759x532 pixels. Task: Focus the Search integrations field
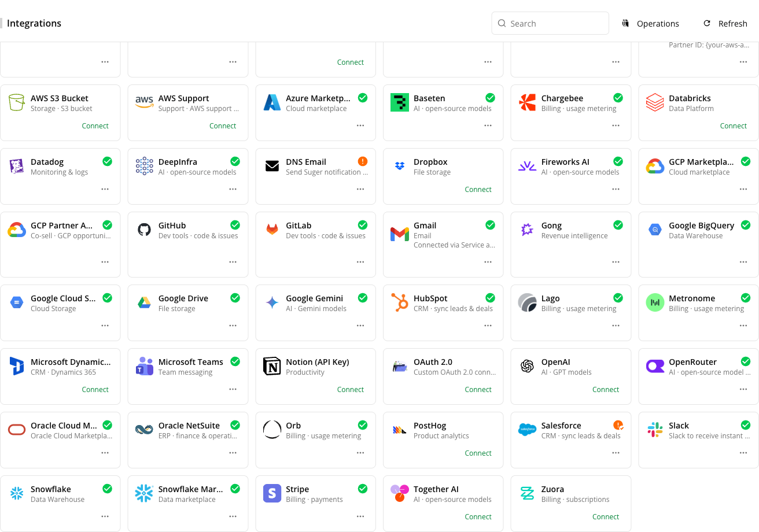[x=550, y=23]
